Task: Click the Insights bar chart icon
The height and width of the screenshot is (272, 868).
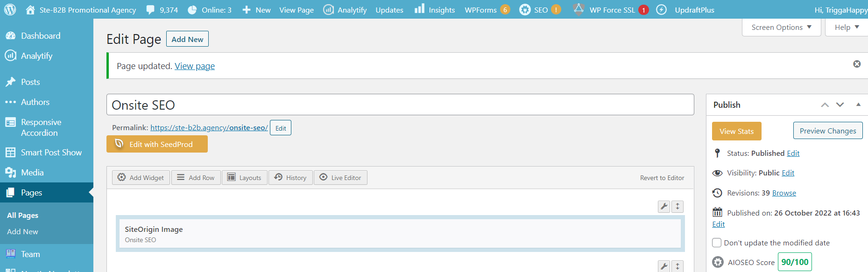Action: 419,9
